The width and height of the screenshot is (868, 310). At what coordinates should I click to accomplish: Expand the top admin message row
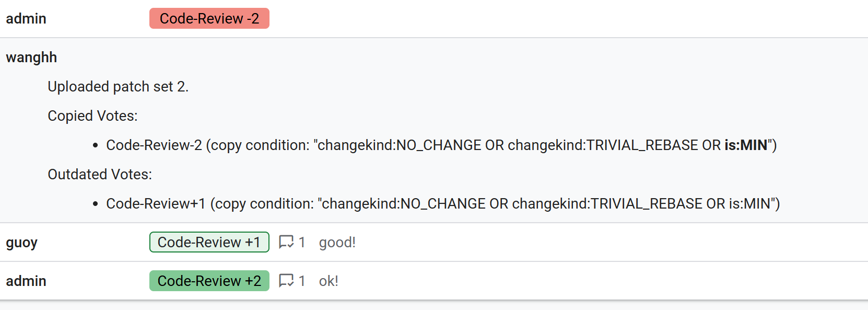[26, 18]
